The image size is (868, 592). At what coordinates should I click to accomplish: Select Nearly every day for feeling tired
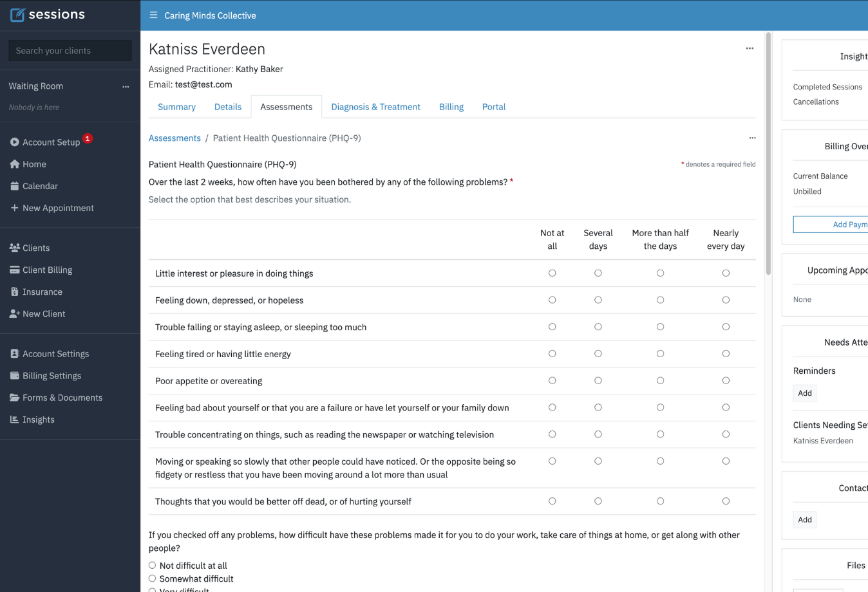tap(726, 354)
